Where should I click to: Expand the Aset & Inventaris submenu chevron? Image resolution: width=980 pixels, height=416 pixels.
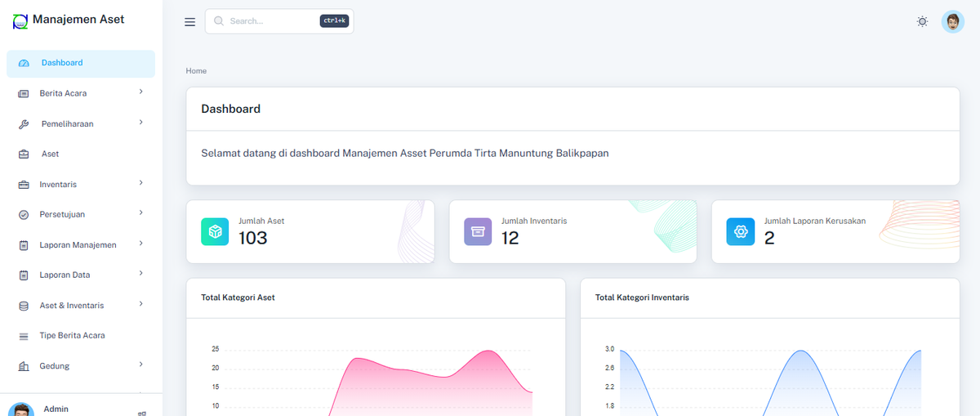pyautogui.click(x=141, y=303)
